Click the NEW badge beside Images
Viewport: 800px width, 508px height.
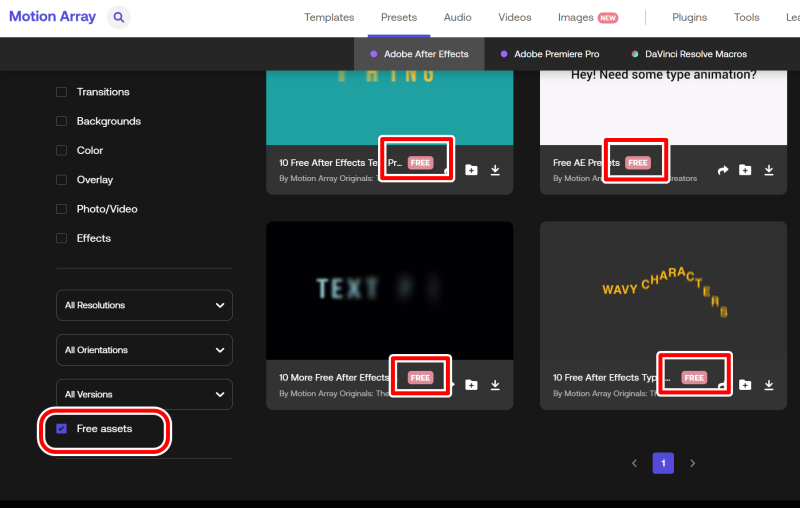coord(608,18)
